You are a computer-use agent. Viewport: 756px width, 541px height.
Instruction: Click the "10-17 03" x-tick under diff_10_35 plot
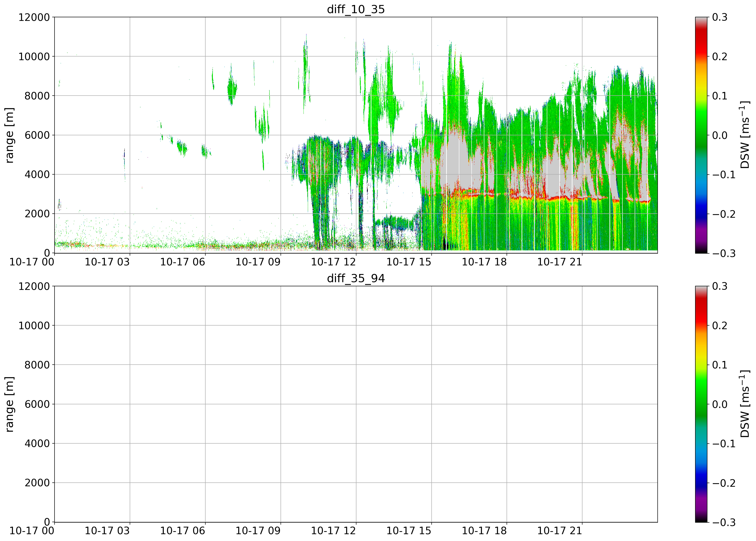107,262
